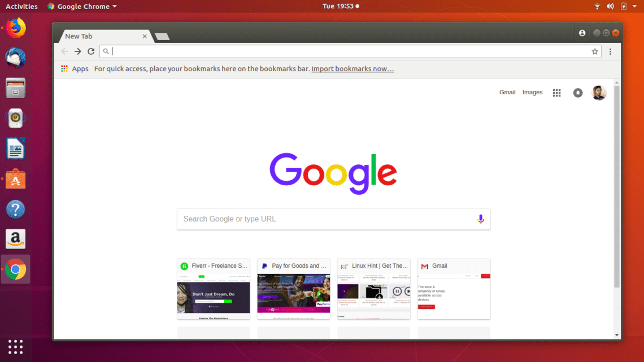Image resolution: width=644 pixels, height=362 pixels.
Task: Open the Gmail most-visited thumbnail
Action: 454,289
